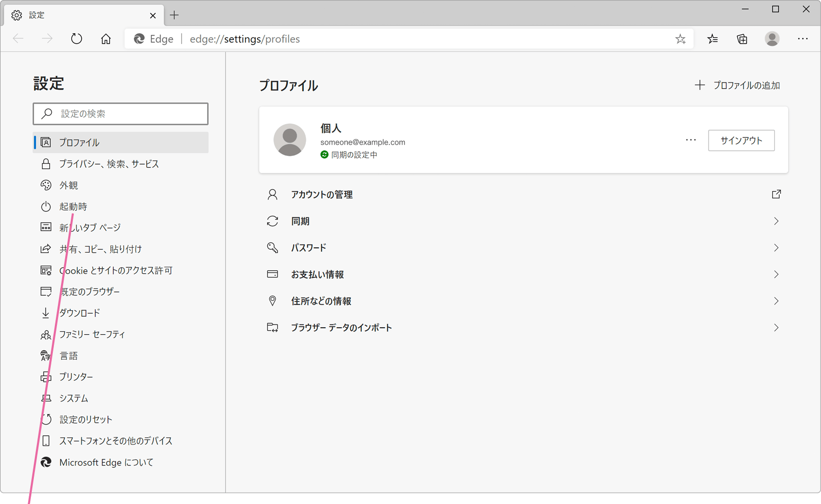821x504 pixels.
Task: Open 起動時 settings section
Action: coord(121,207)
